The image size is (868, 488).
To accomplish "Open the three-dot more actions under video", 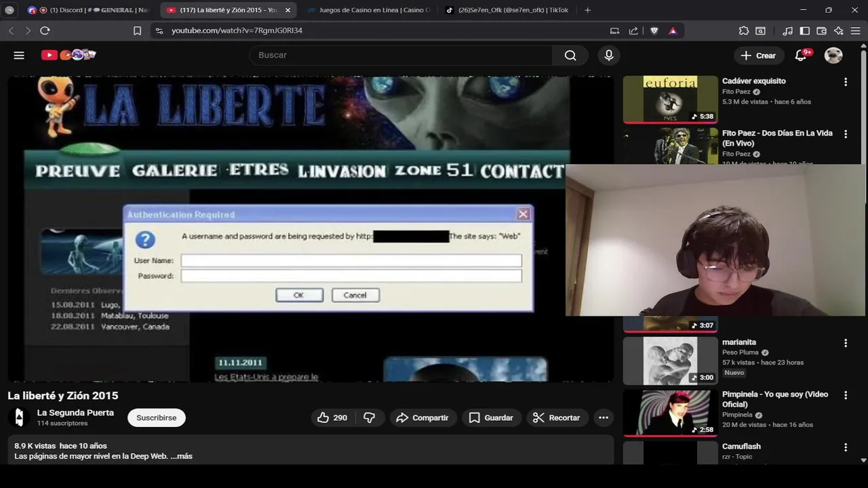I will [x=604, y=418].
